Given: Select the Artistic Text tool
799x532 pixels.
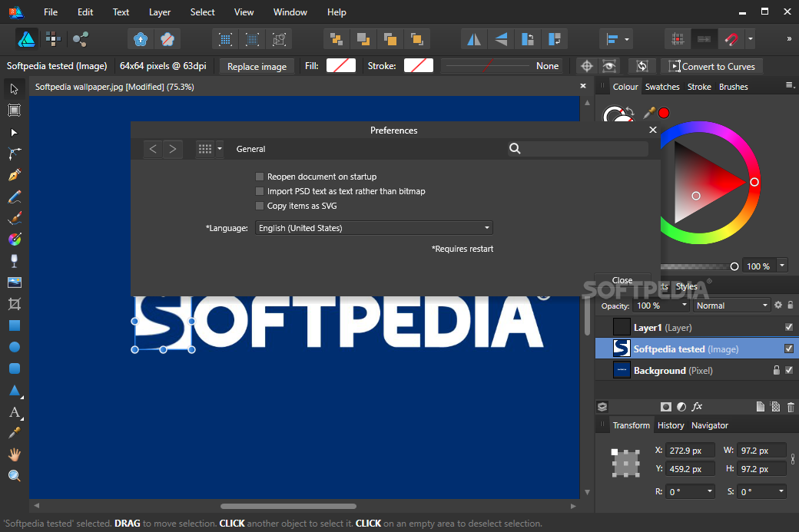Looking at the screenshot, I should pyautogui.click(x=15, y=411).
